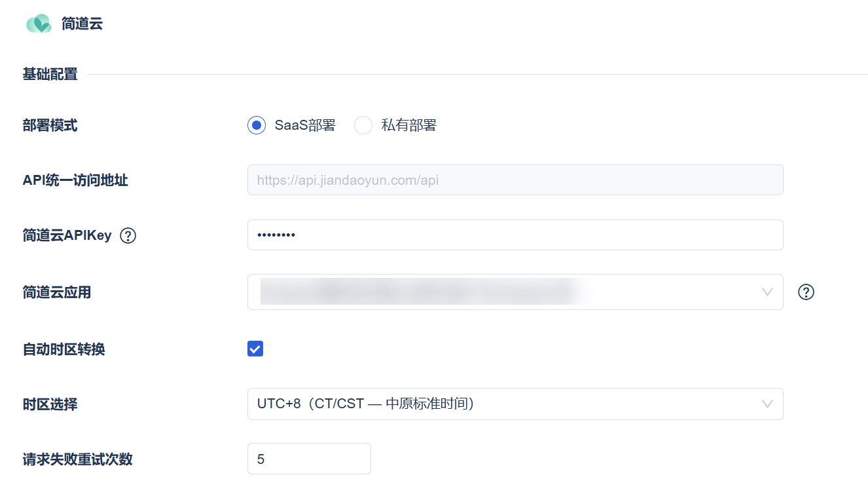Uncheck the 自动时区转换 checkbox
Viewport: 868px width, 479px height.
tap(255, 349)
